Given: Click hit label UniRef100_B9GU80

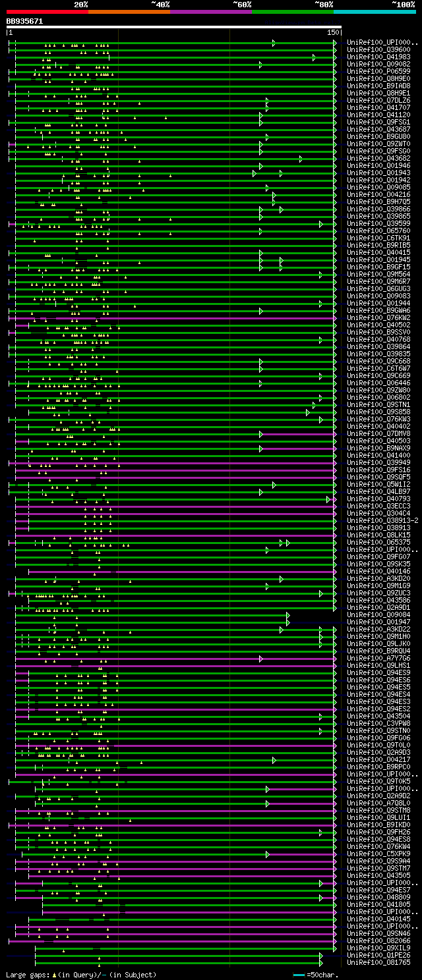Looking at the screenshot, I should [378, 137].
